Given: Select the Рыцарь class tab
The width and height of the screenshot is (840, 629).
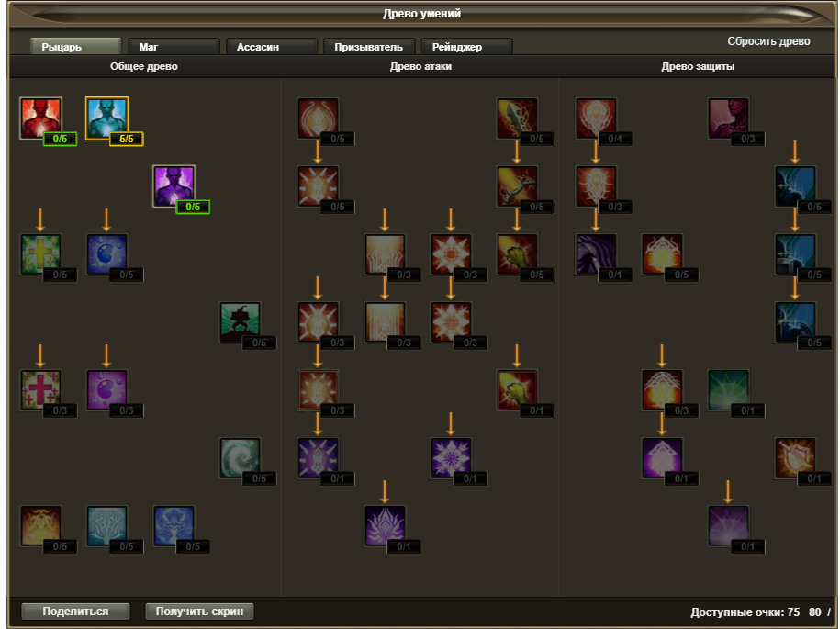Looking at the screenshot, I should point(75,47).
